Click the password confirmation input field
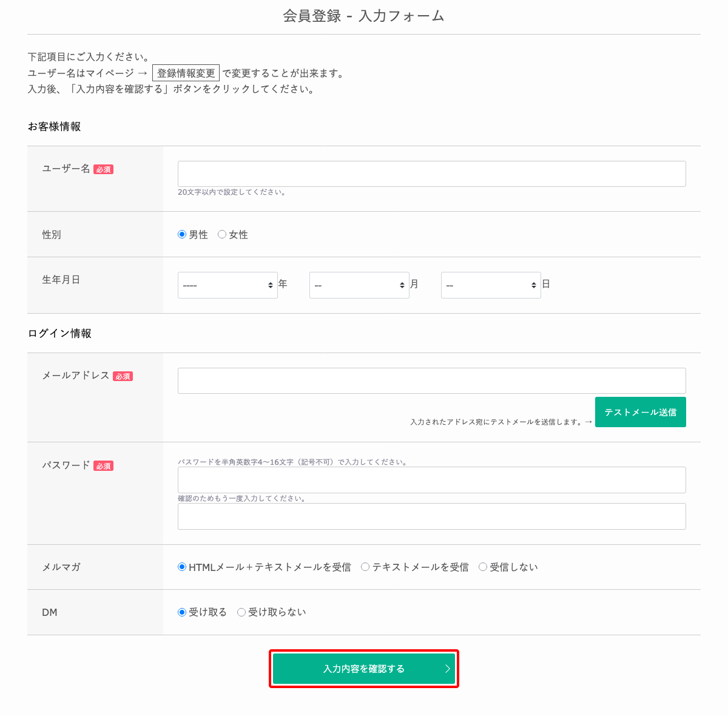The width and height of the screenshot is (728, 716). [431, 516]
